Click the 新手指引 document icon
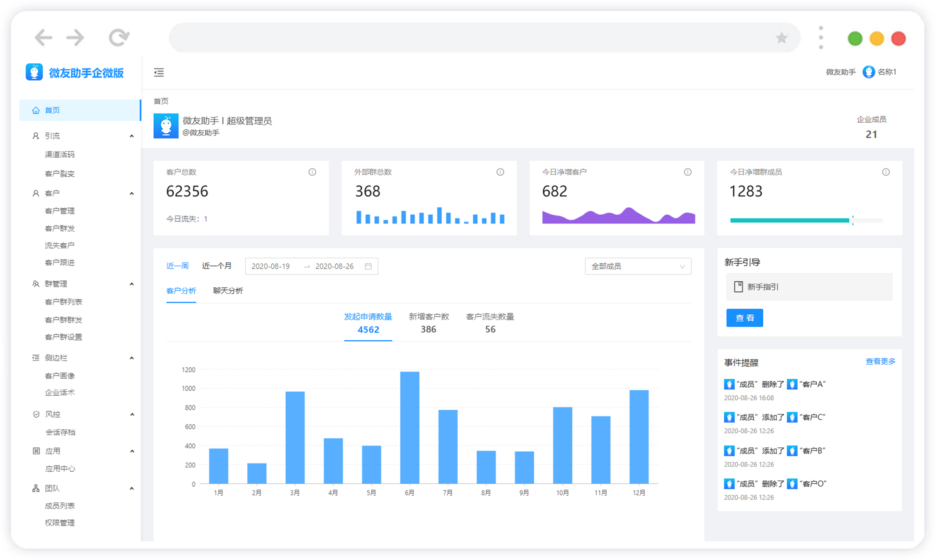The height and width of the screenshot is (560, 936). click(x=738, y=287)
